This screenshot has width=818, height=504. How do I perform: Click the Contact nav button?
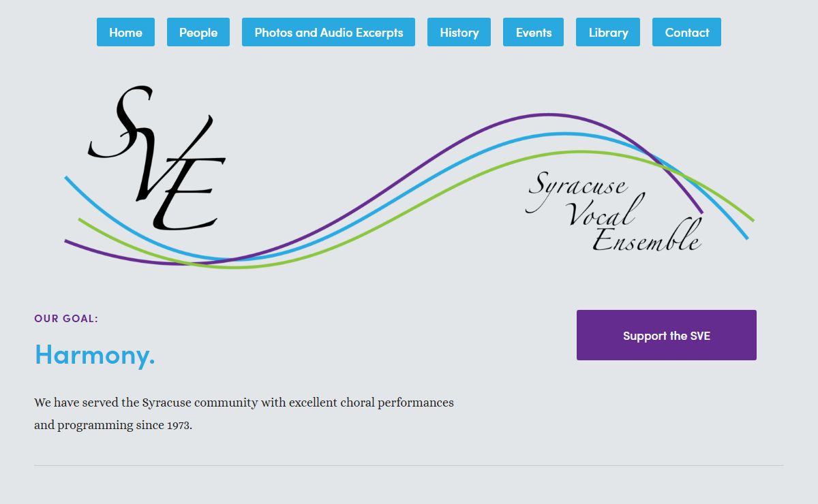686,32
